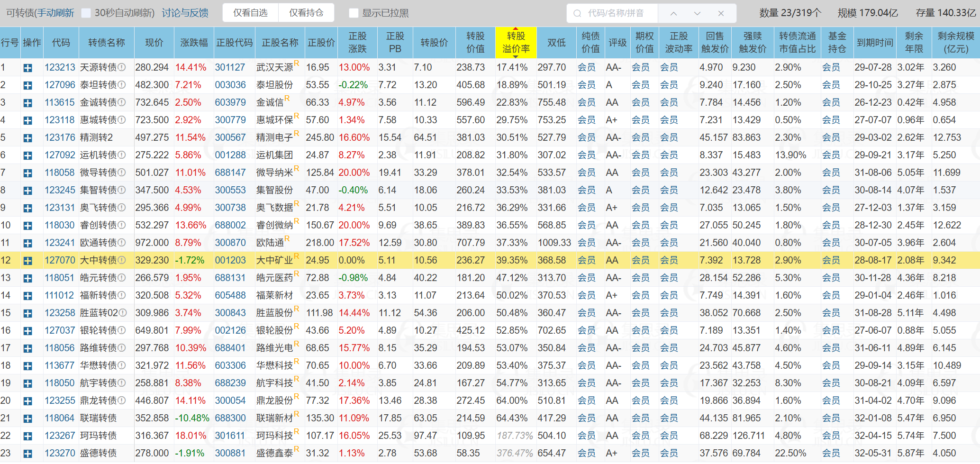The height and width of the screenshot is (464, 980).
Task: Add 胜蓝转02 via its plus icon
Action: point(28,314)
